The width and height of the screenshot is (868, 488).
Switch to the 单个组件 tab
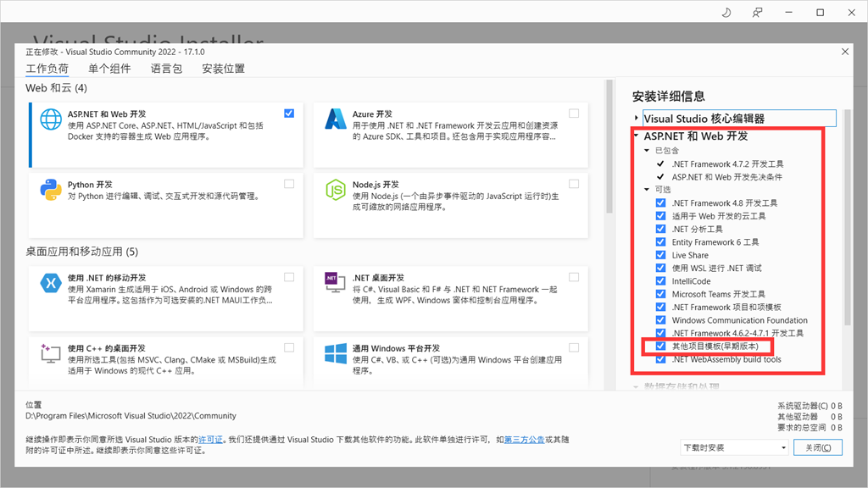tap(109, 69)
